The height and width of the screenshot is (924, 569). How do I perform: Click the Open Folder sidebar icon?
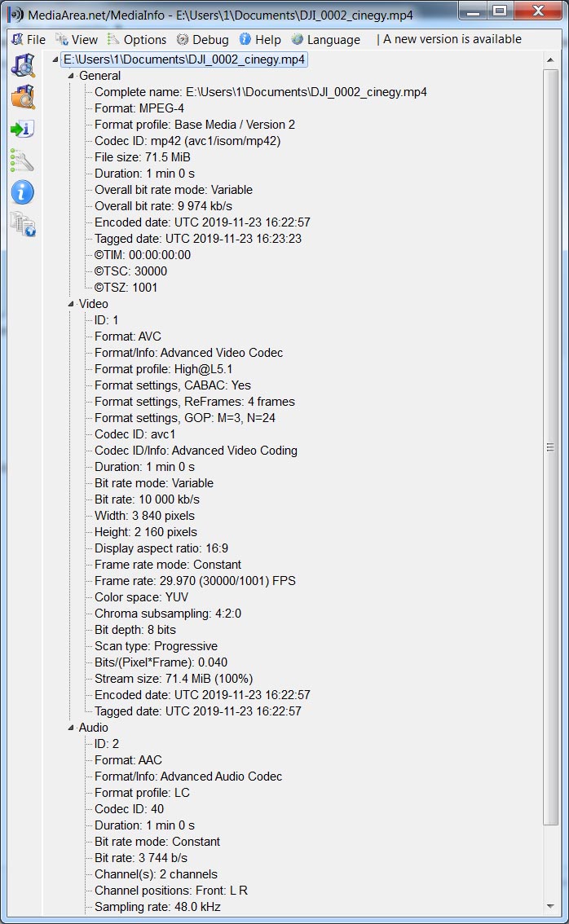(23, 97)
